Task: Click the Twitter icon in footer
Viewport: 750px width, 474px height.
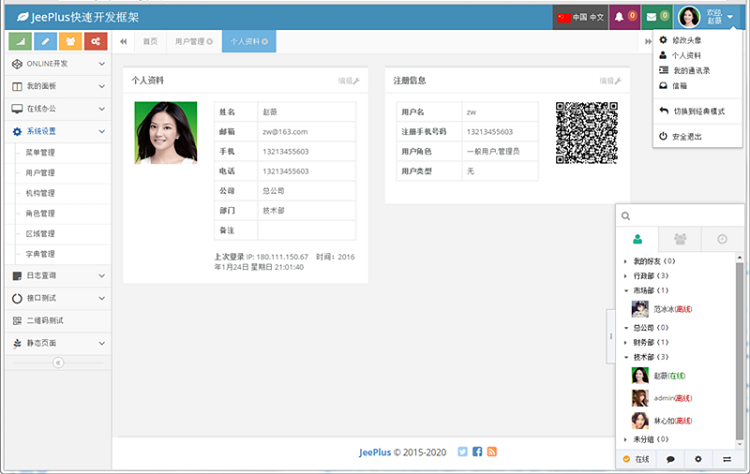Action: [x=462, y=452]
